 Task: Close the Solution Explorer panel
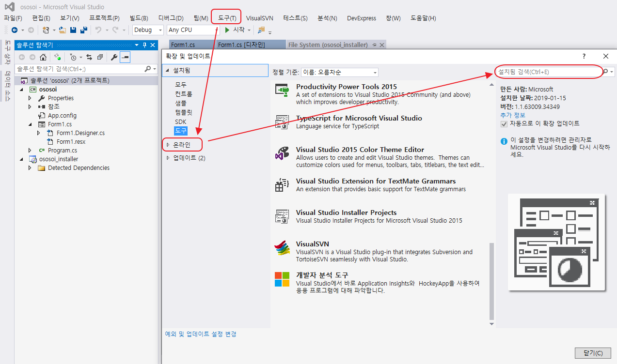[153, 45]
